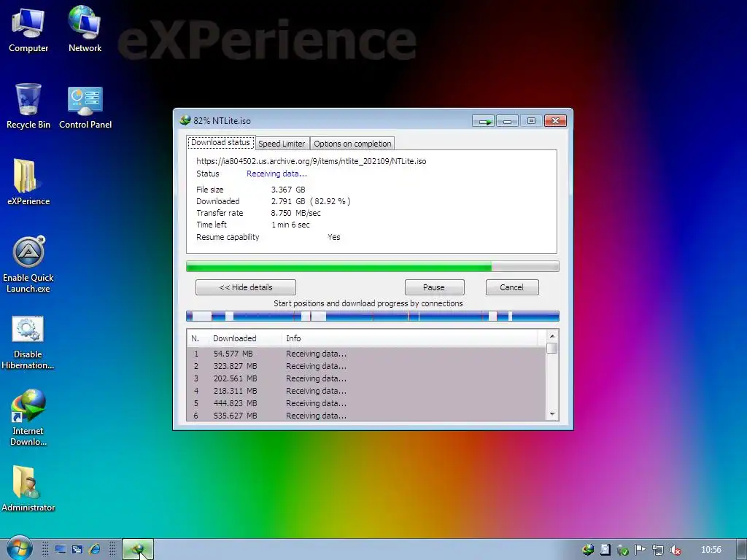Viewport: 747px width, 560px height.
Task: Open the Administrator folder icon
Action: (28, 489)
